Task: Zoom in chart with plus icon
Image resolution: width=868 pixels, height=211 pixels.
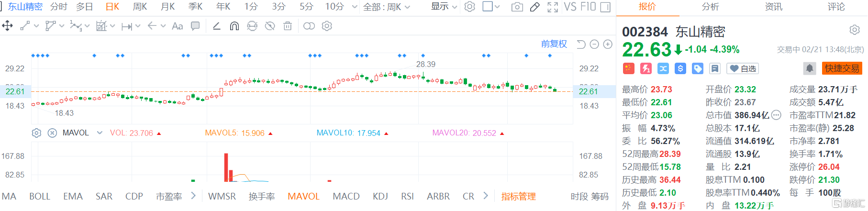Action: point(608,44)
